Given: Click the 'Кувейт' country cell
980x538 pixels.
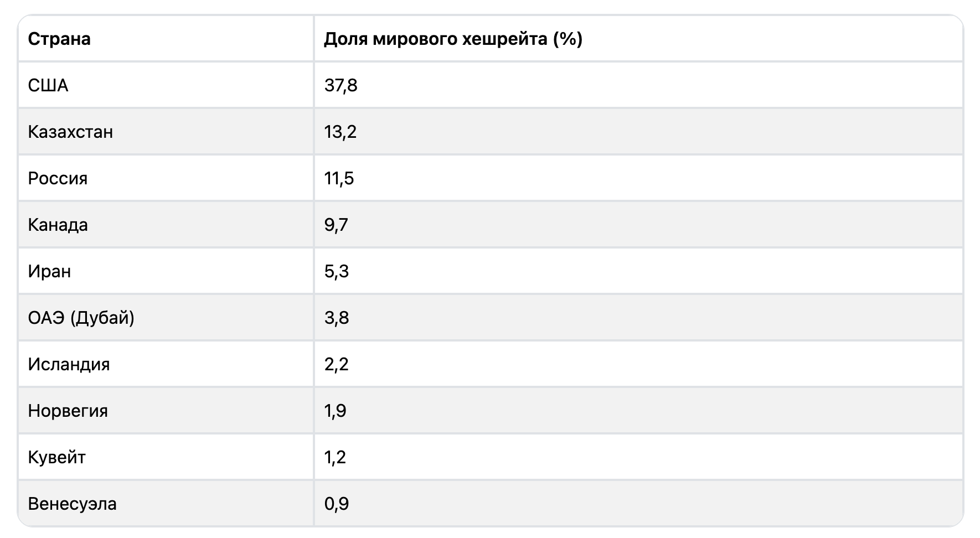Looking at the screenshot, I should pos(56,457).
